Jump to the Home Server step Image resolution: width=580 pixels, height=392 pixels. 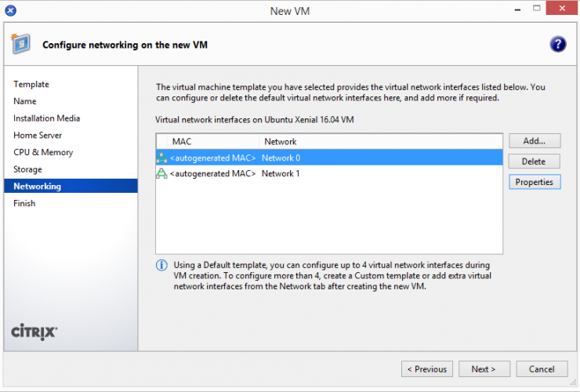[37, 136]
